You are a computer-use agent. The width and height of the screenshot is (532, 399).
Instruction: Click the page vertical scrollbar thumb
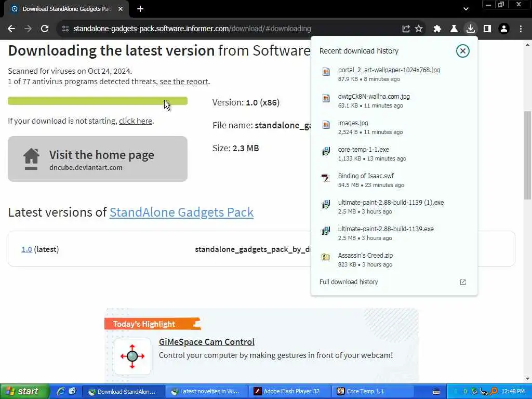[528, 155]
